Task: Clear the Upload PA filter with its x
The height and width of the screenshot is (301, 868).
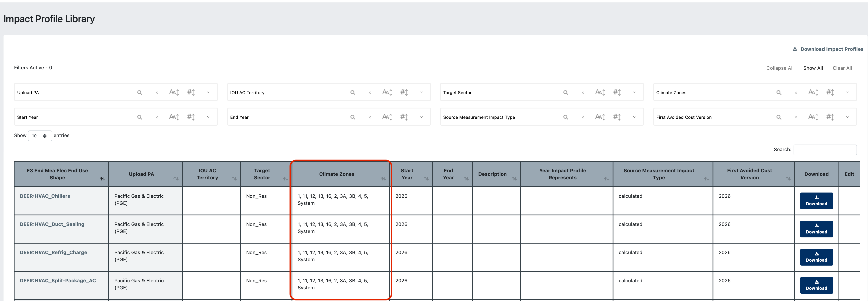Action: 157,93
